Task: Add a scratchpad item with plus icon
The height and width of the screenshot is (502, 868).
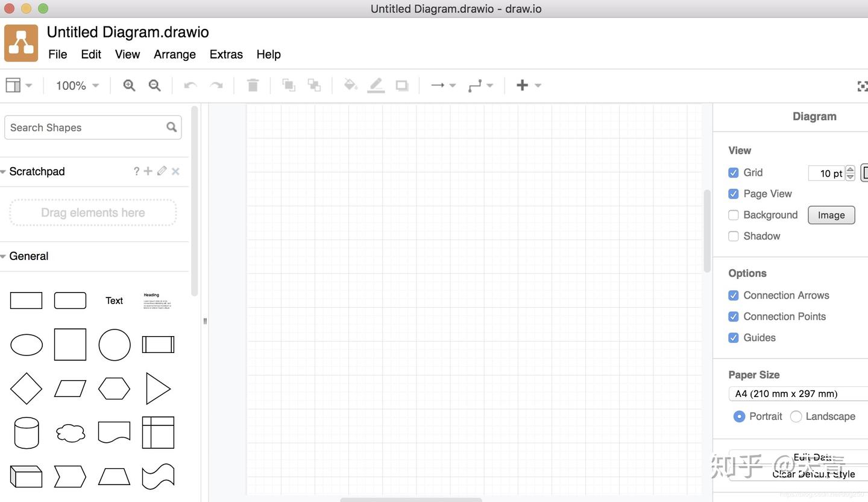Action: 148,171
